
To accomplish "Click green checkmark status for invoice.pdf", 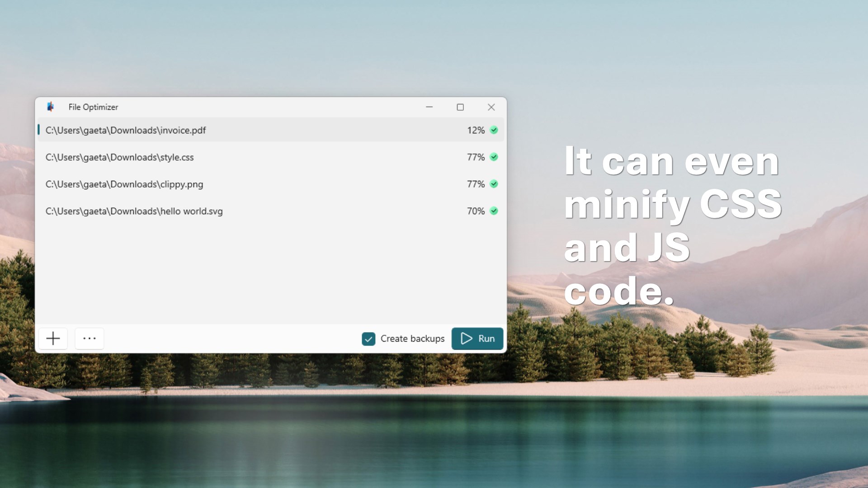I will (x=494, y=130).
